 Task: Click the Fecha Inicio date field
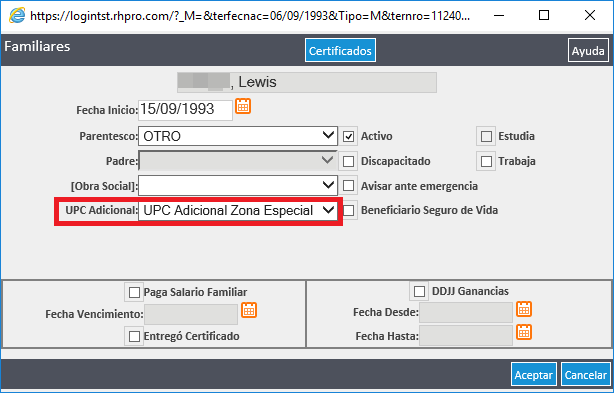coord(185,110)
